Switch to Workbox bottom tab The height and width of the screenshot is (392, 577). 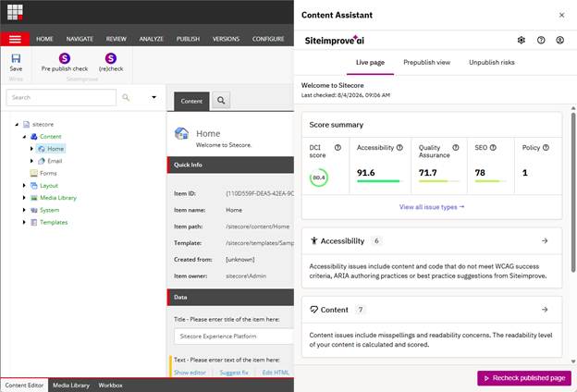coord(110,386)
